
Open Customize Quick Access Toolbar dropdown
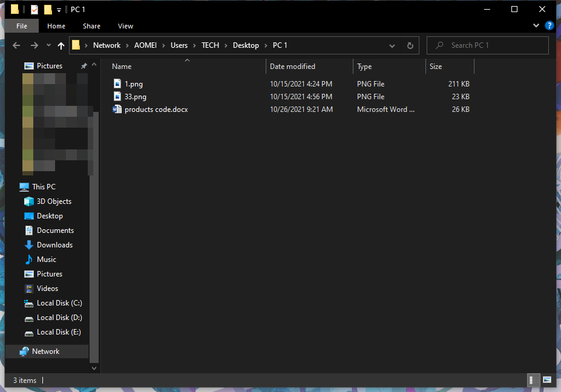pos(59,10)
